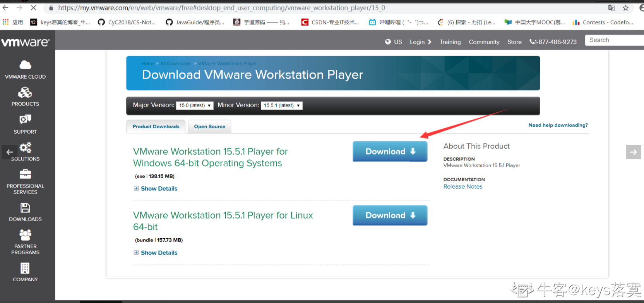
Task: Click the Linux 64-bit Player title
Action: click(x=223, y=221)
